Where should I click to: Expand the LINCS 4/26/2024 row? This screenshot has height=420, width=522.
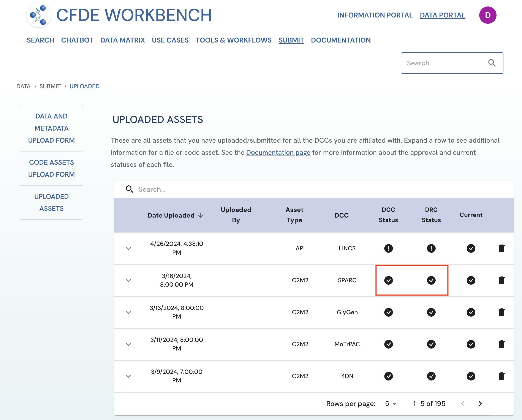(128, 248)
